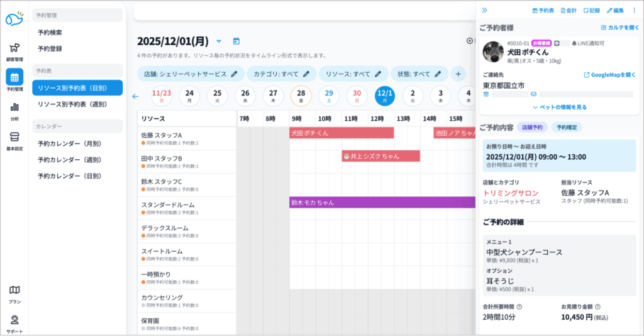The image size is (644, 336).
Task: Open the 店舗: シェリーペットサービス filter
Action: (191, 74)
